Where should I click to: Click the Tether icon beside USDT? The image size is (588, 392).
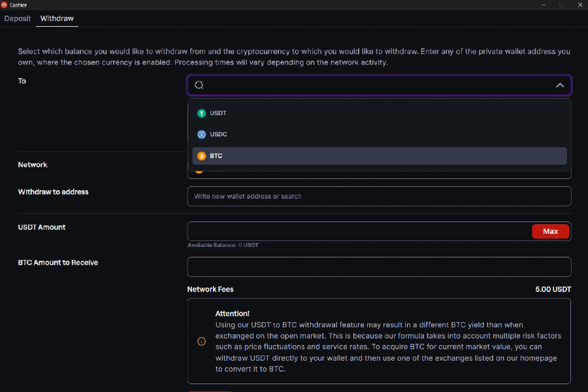201,112
